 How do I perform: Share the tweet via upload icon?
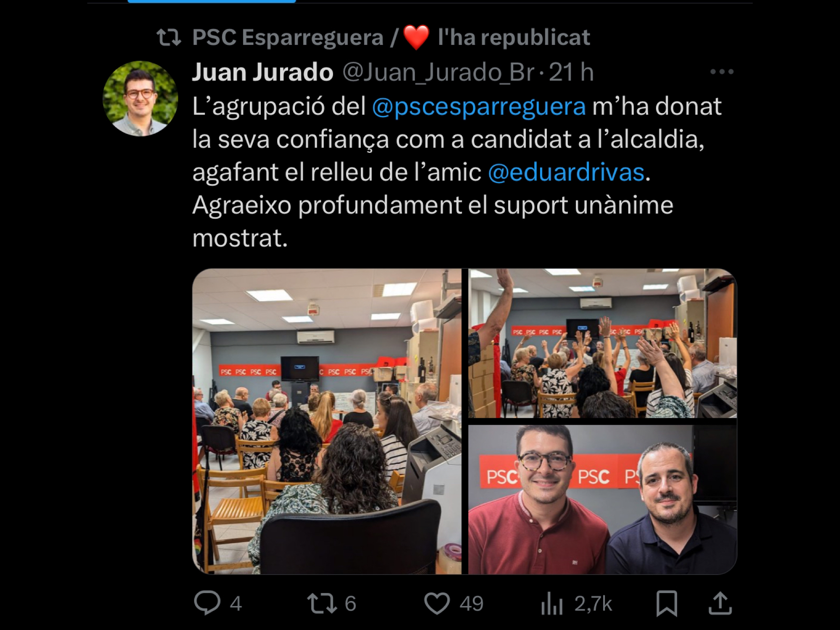pyautogui.click(x=720, y=604)
